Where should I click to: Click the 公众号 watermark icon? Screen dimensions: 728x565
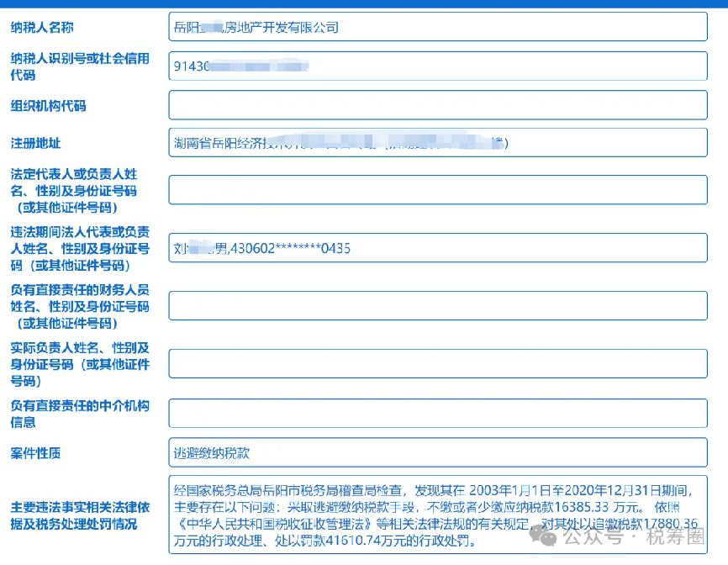[546, 537]
